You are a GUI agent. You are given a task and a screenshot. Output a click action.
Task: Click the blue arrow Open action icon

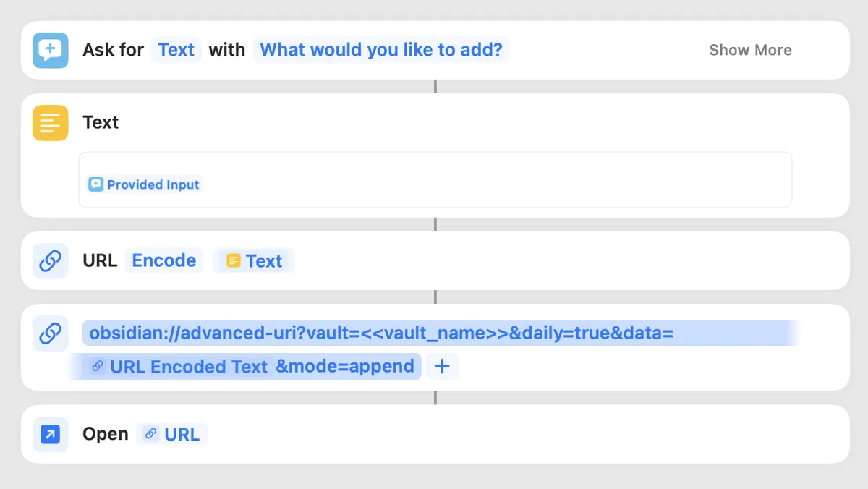50,434
